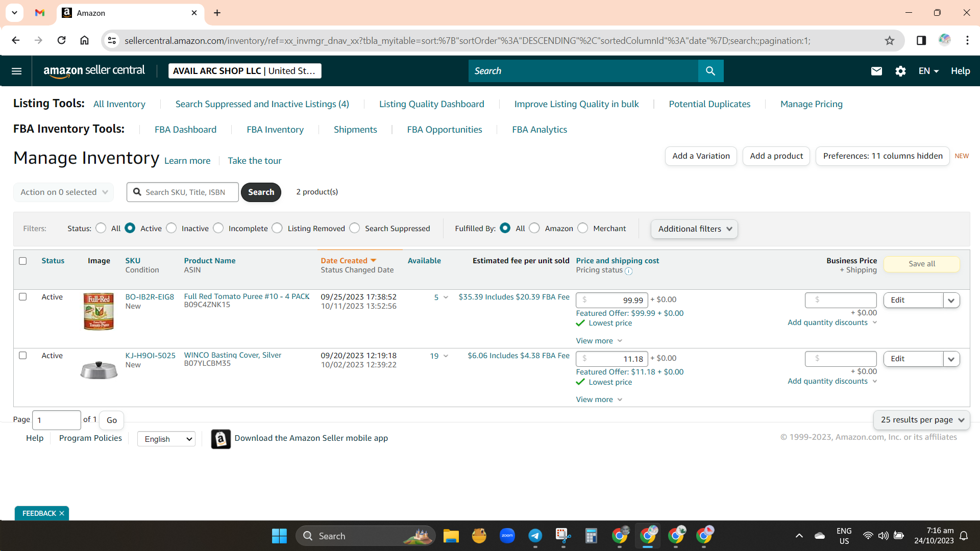Open Zoom from the taskbar
The height and width of the screenshot is (551, 980).
coord(507,536)
